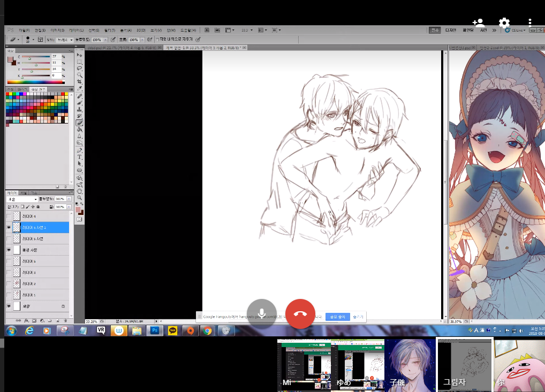This screenshot has width=545, height=392.
Task: End the Hangouts call
Action: click(300, 314)
